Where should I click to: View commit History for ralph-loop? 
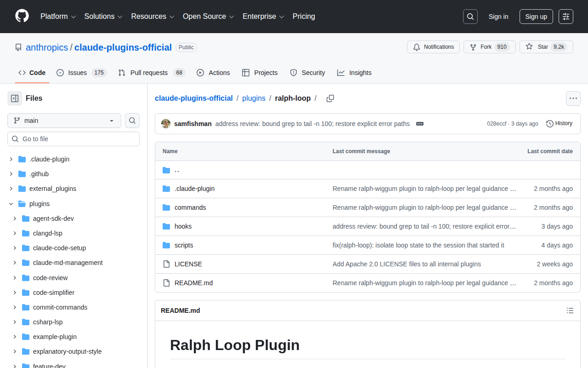point(559,123)
